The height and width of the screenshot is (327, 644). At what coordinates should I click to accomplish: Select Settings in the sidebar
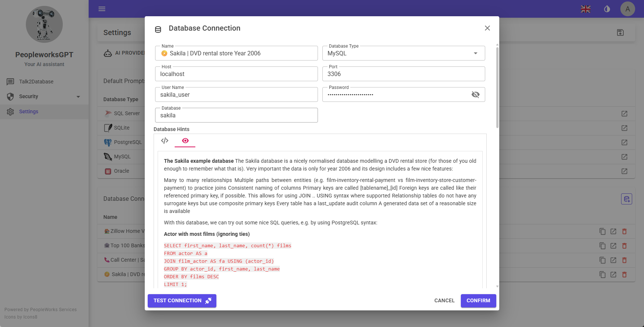coord(44,111)
